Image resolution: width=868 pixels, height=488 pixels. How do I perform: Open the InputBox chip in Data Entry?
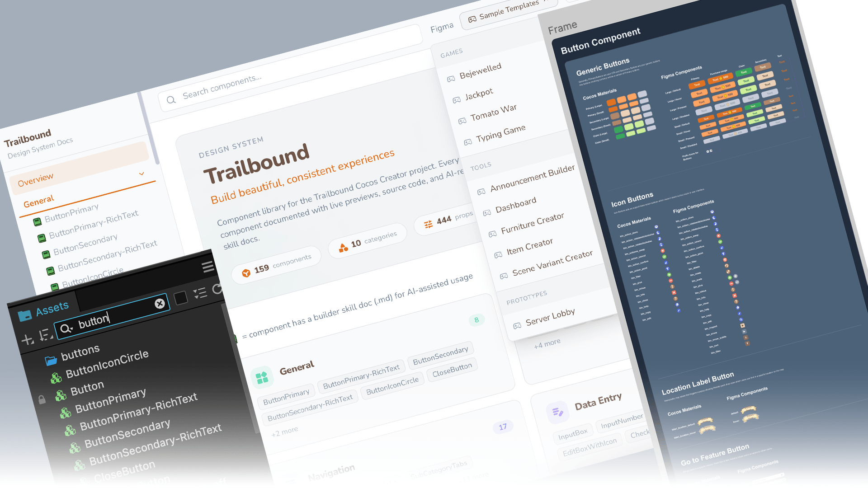(x=573, y=434)
